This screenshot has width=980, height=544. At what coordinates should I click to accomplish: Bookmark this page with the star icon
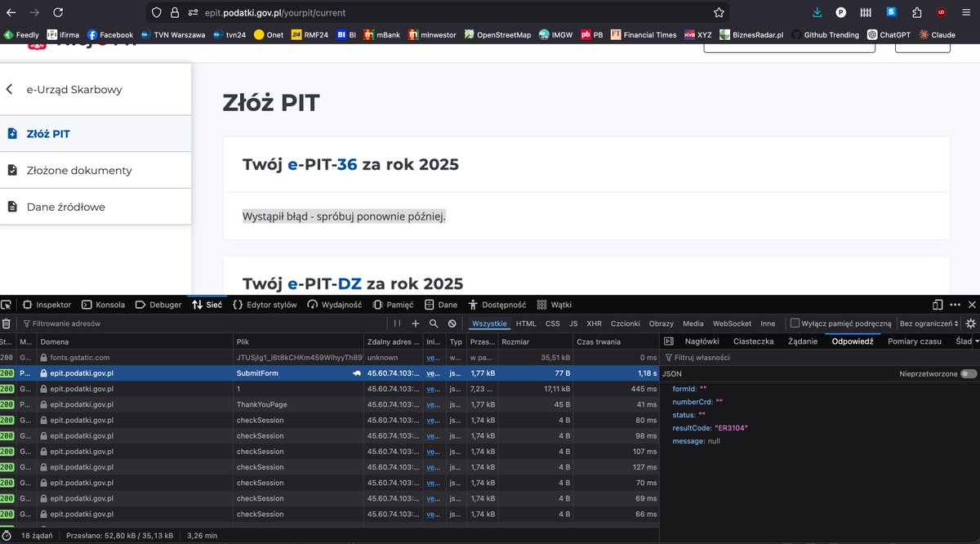point(719,13)
